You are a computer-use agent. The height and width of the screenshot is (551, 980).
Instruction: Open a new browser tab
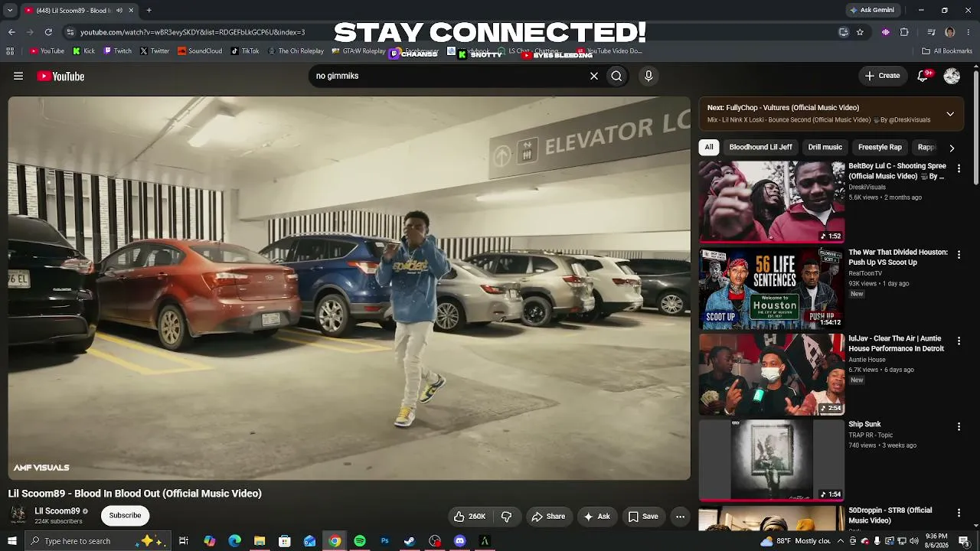pyautogui.click(x=149, y=10)
